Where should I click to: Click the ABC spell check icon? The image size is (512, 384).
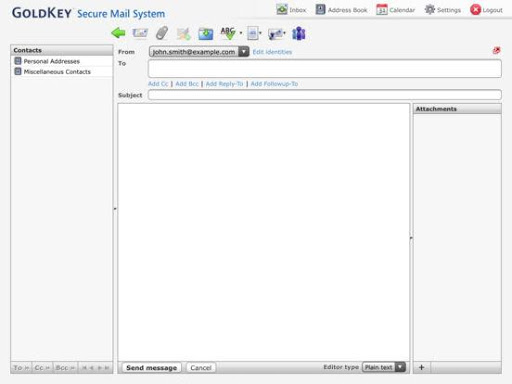point(228,33)
